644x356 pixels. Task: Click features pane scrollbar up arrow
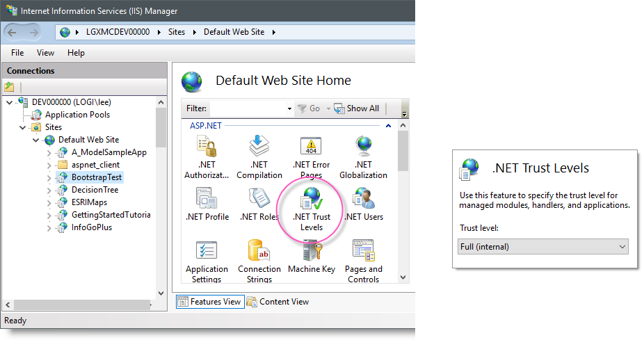pyautogui.click(x=403, y=125)
